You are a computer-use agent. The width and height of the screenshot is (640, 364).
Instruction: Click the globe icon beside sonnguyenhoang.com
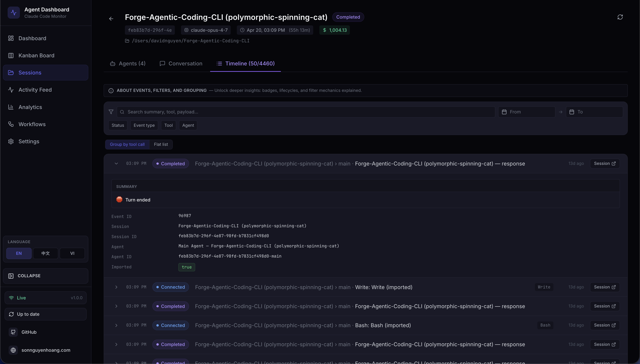(13, 350)
